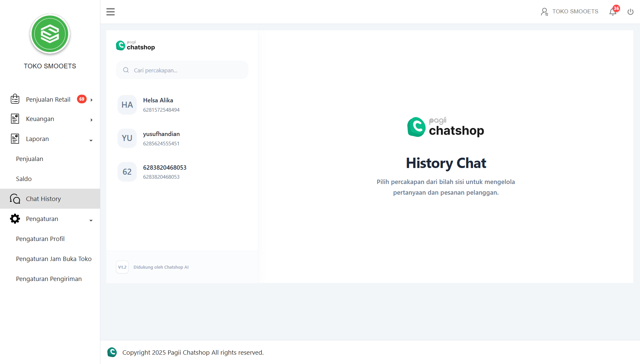This screenshot has width=640, height=364.
Task: Open the Chat History speech bubble icon
Action: click(x=15, y=198)
